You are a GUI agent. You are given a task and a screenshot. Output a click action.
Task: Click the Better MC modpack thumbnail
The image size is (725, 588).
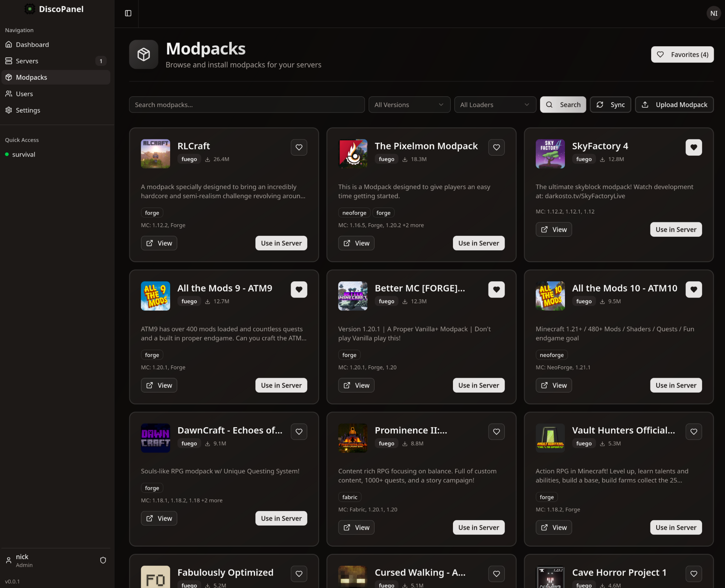click(353, 296)
